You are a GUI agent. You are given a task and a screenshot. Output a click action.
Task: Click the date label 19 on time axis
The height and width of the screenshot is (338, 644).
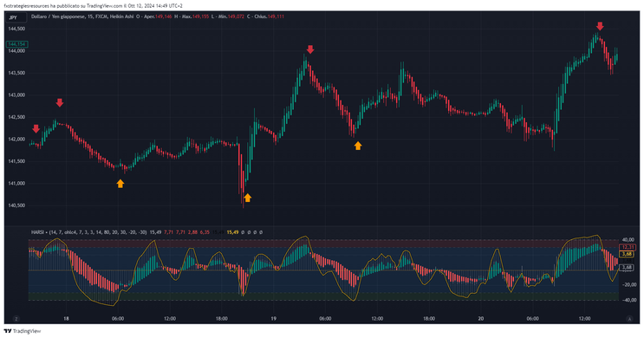(274, 319)
